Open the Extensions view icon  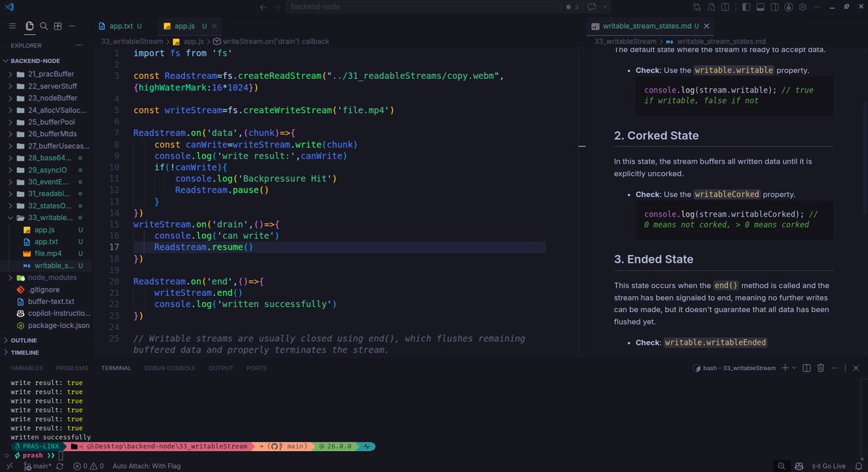tap(59, 26)
